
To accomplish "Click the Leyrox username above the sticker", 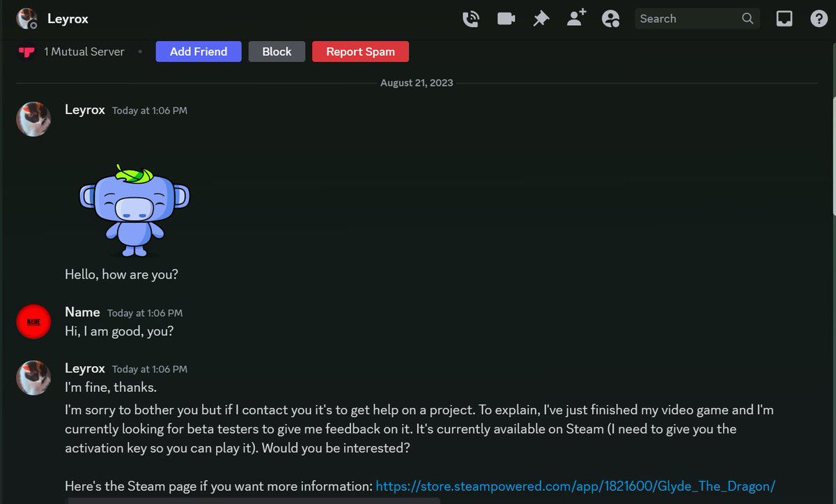I will click(85, 110).
